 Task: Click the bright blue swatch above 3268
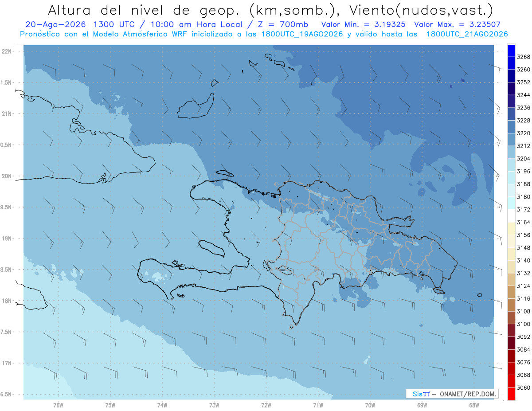[511, 50]
